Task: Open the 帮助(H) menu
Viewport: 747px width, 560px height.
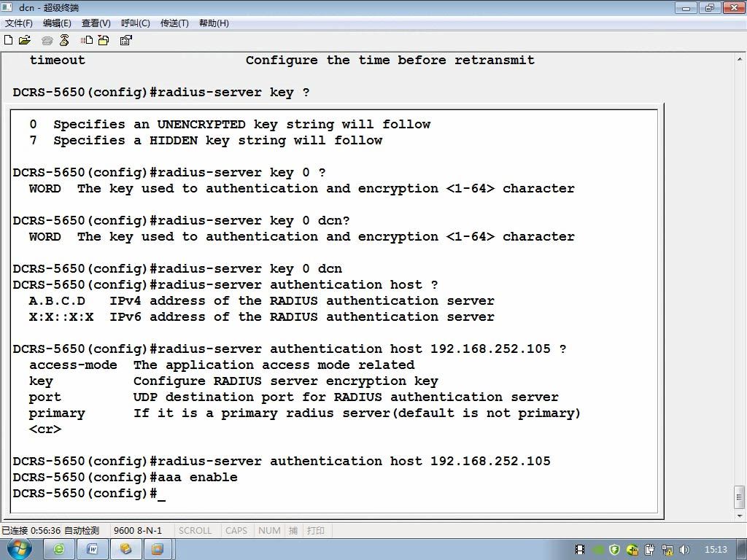Action: coord(214,23)
